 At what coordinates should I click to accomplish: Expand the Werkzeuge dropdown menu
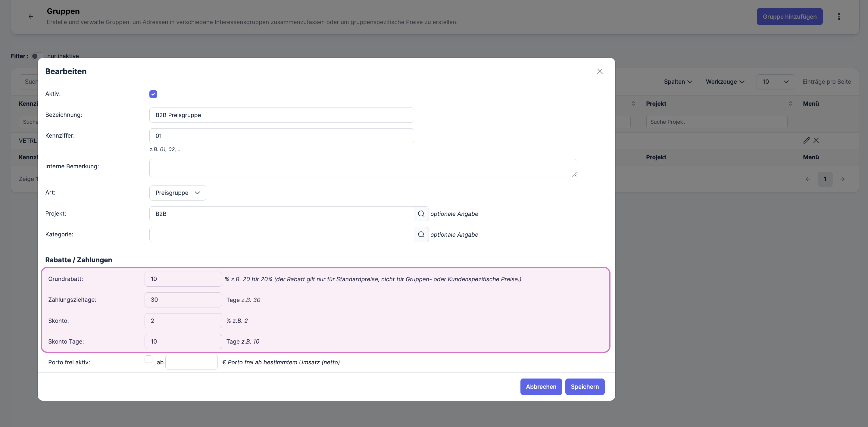[725, 82]
